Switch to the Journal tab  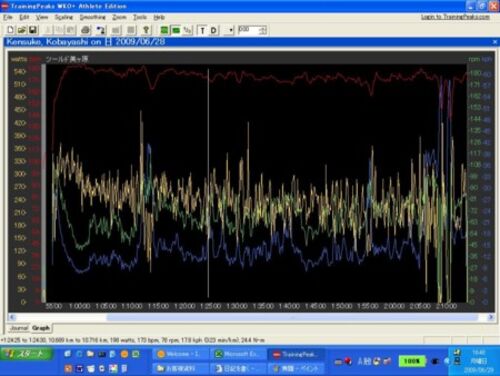(x=19, y=328)
